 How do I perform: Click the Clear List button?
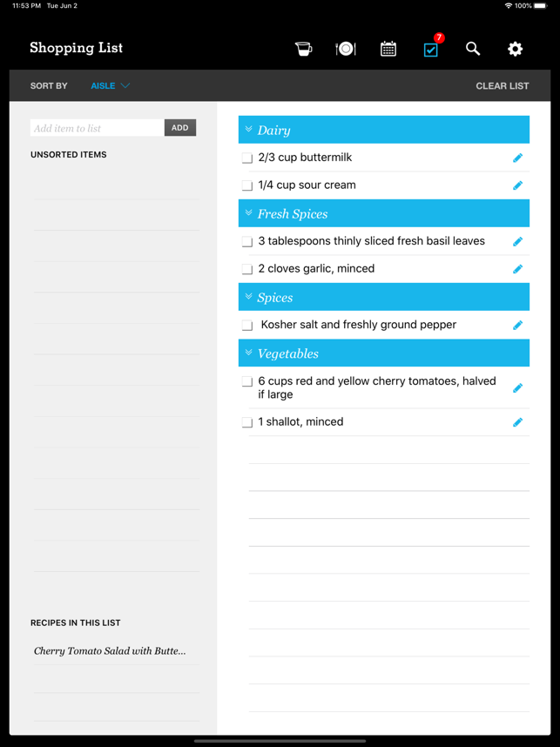pos(503,85)
